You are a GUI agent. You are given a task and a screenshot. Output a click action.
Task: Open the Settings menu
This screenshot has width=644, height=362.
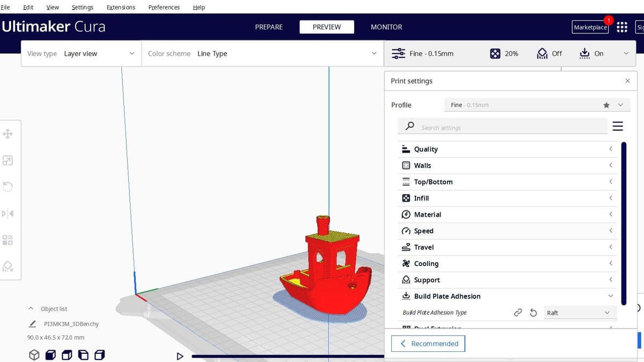[83, 8]
